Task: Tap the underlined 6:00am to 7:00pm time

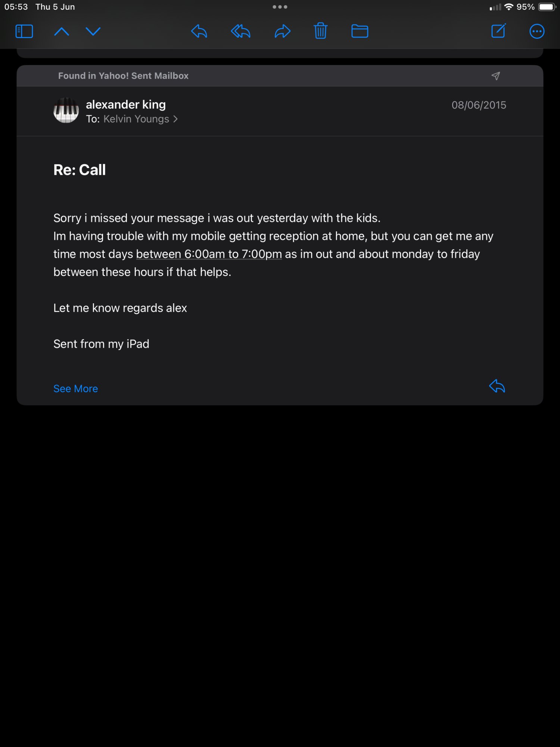Action: (x=209, y=254)
